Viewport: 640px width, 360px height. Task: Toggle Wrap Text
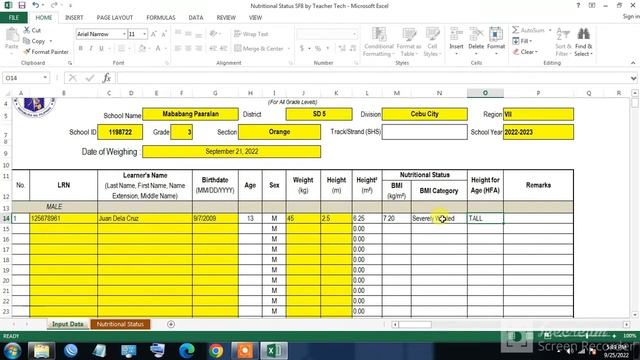click(251, 34)
